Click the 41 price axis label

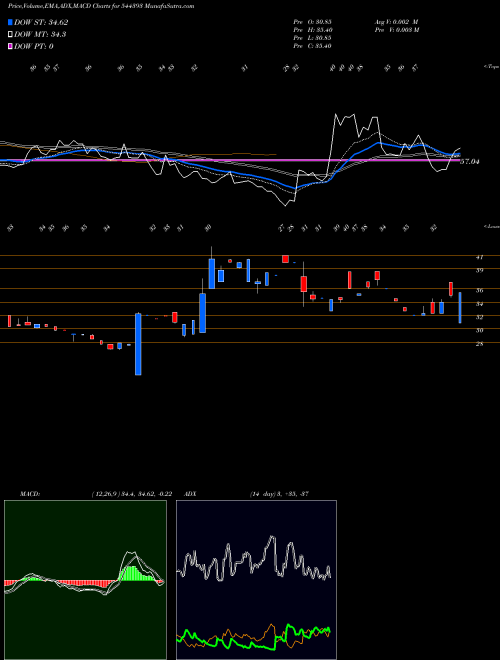click(x=479, y=257)
